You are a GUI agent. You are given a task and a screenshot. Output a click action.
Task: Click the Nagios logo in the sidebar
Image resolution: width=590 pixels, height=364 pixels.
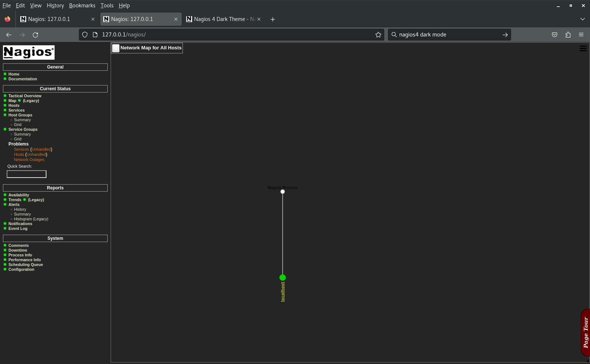pos(29,52)
